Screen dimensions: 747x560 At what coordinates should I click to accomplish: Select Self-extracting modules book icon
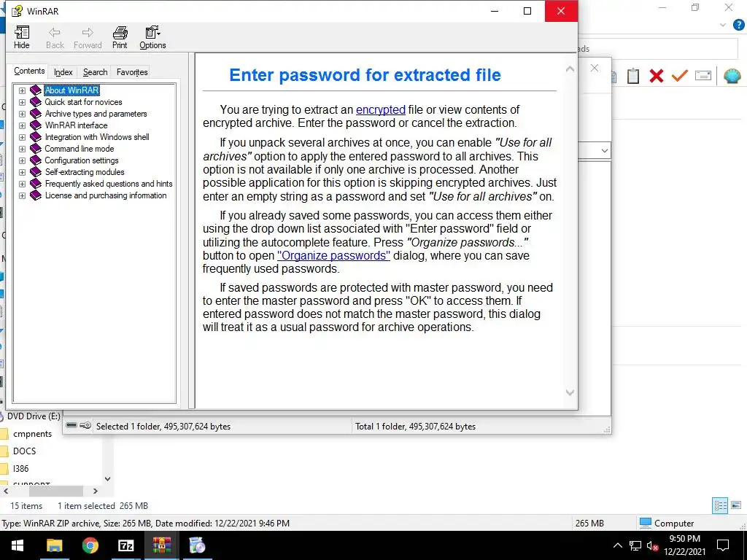(x=35, y=172)
